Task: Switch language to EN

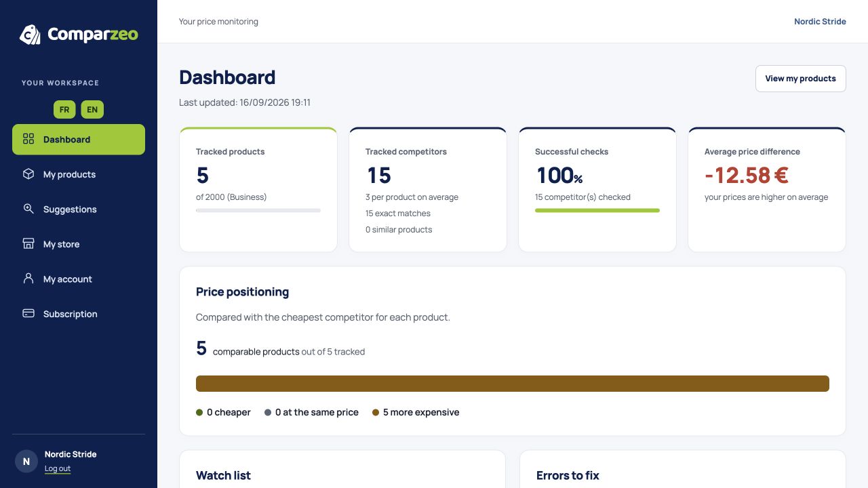Action: point(92,109)
